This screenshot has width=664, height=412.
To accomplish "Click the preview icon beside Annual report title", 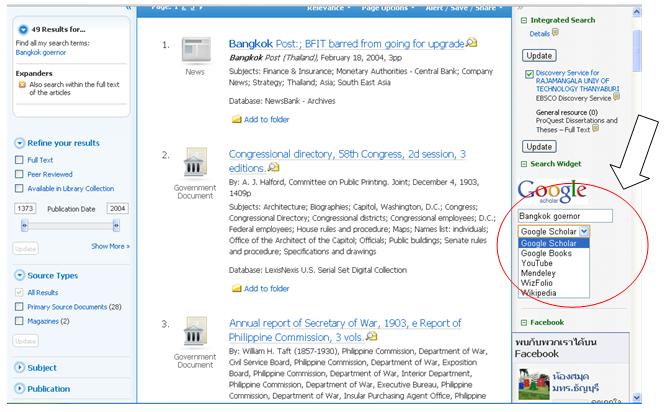I will (373, 337).
